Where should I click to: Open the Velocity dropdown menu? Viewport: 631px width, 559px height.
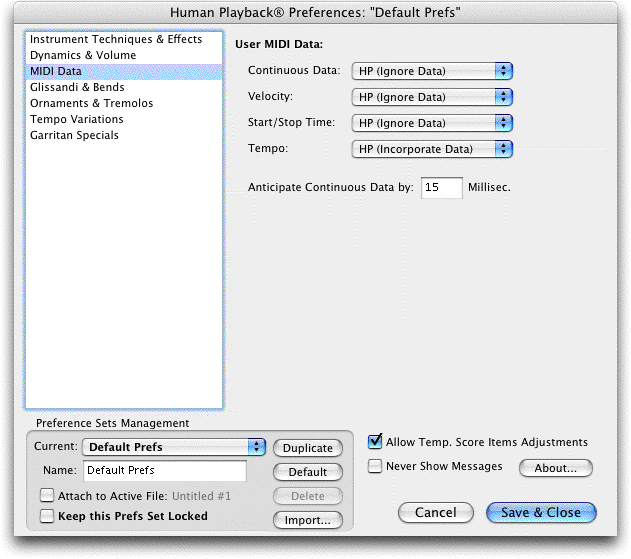click(x=432, y=97)
